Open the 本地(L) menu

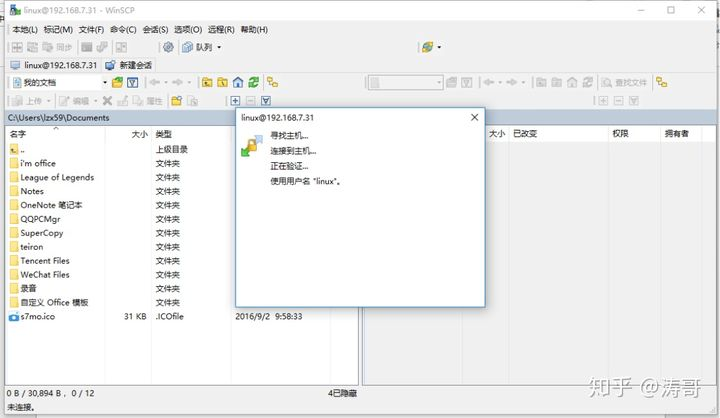pos(25,29)
